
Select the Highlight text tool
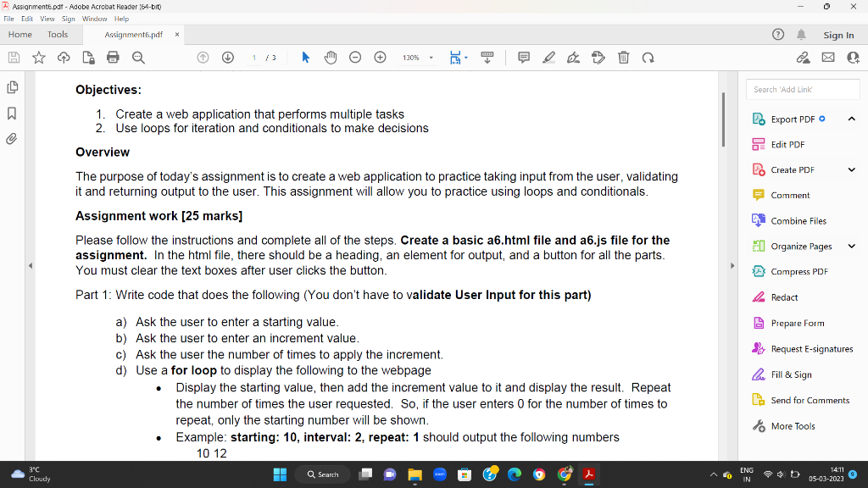point(548,57)
